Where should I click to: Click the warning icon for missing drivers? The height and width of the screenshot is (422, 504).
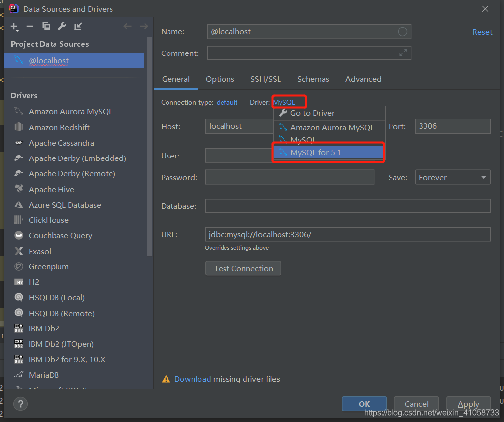pos(166,379)
